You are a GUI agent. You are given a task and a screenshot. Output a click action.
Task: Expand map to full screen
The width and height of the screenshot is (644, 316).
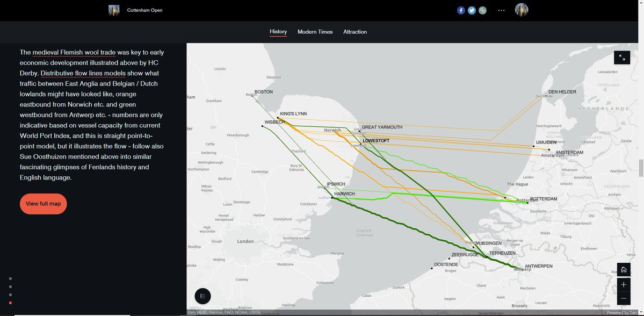pyautogui.click(x=622, y=58)
